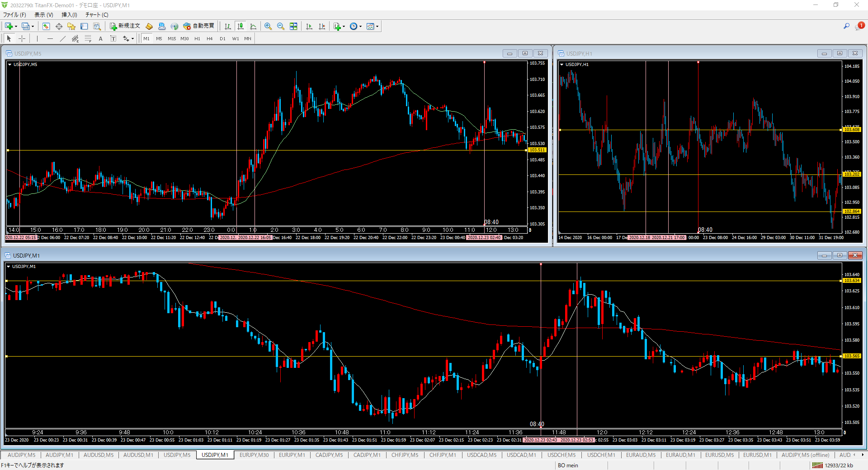Toggle the chart auto scroll button

click(x=309, y=26)
